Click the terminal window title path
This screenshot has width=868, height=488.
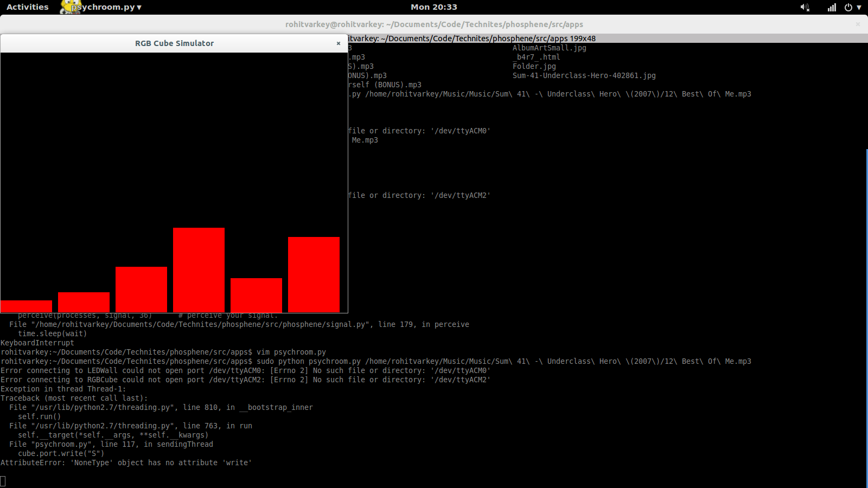tap(434, 24)
